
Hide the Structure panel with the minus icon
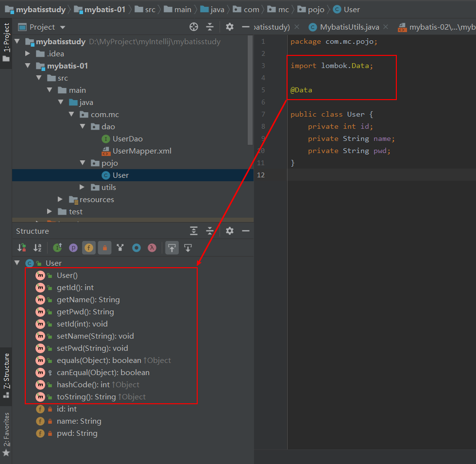click(x=246, y=231)
